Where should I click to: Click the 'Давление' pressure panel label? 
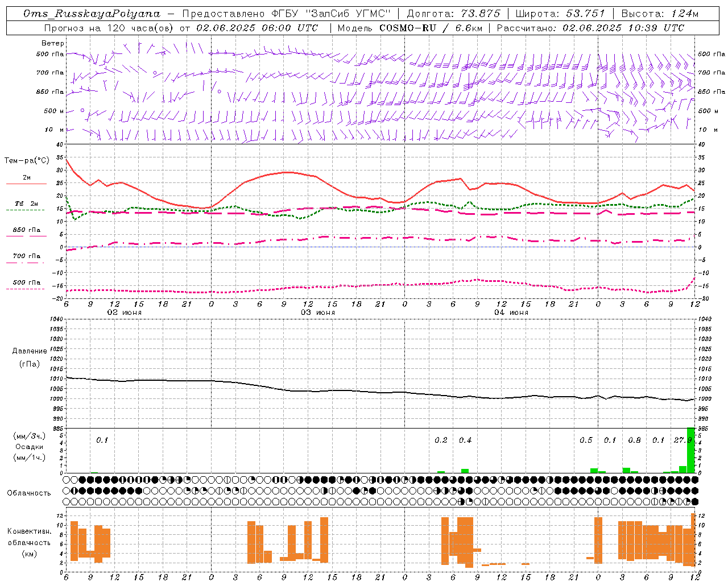(29, 351)
